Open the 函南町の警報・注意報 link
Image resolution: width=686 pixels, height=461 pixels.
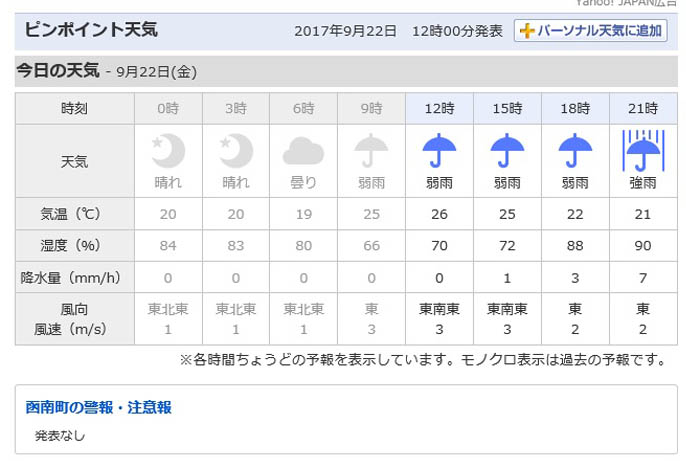point(98,407)
